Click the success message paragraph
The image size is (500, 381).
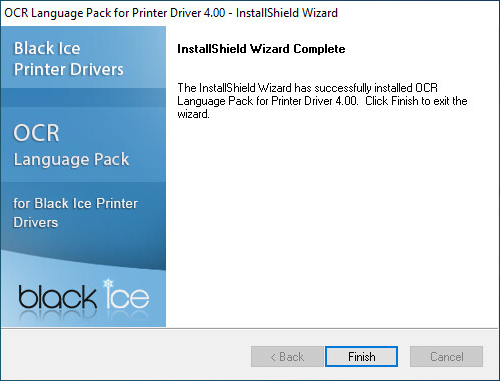(322, 101)
